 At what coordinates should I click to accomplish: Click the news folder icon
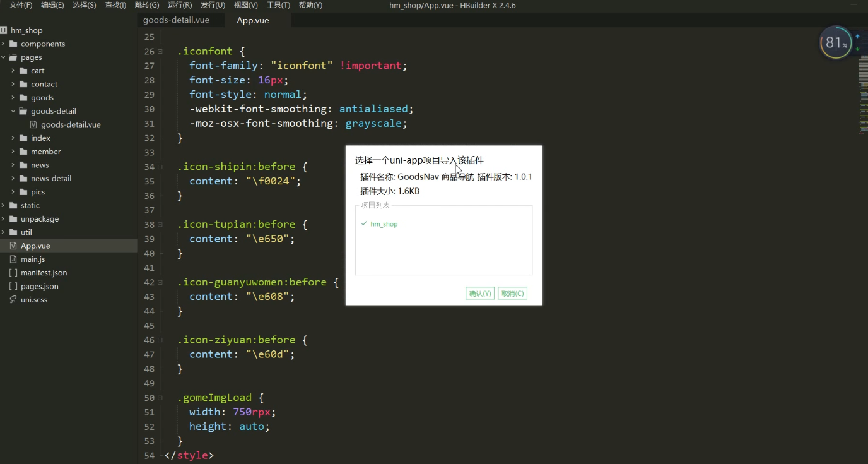[x=23, y=165]
